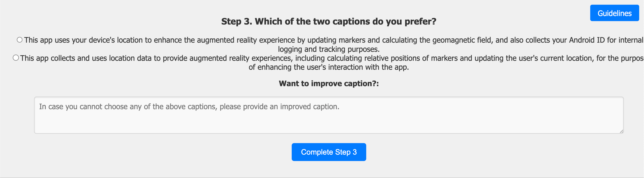The image size is (644, 178).
Task: Open the Guidelines button
Action: pos(614,13)
